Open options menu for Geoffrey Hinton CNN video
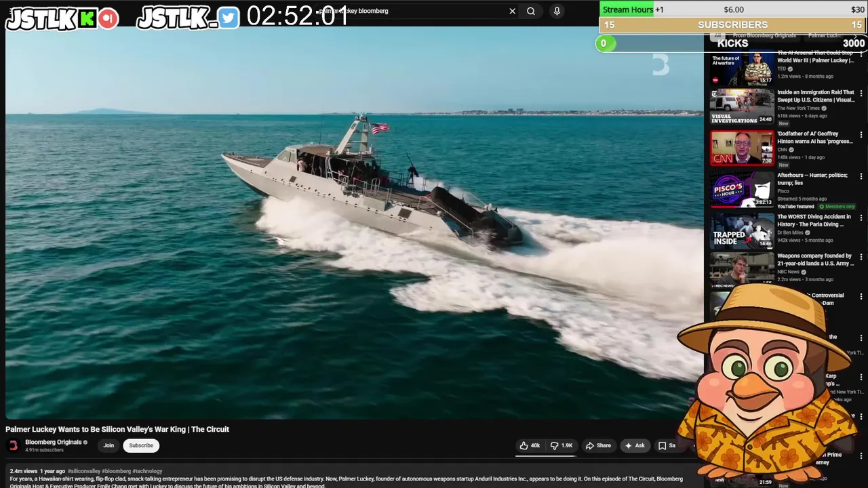Screen dimensions: 868x488 (861, 135)
